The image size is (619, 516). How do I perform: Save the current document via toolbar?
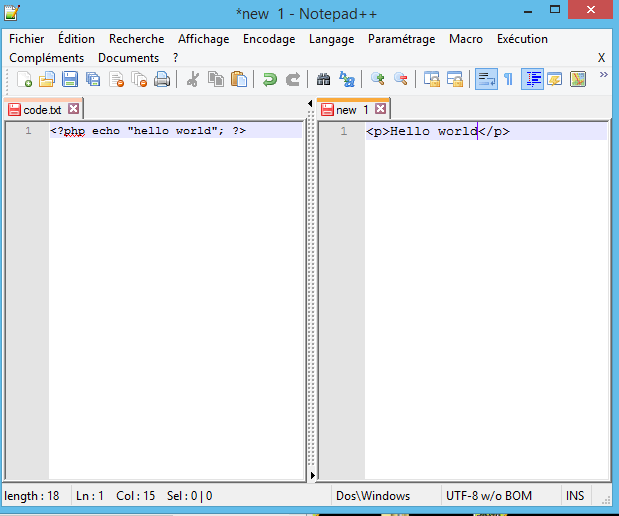[70, 80]
